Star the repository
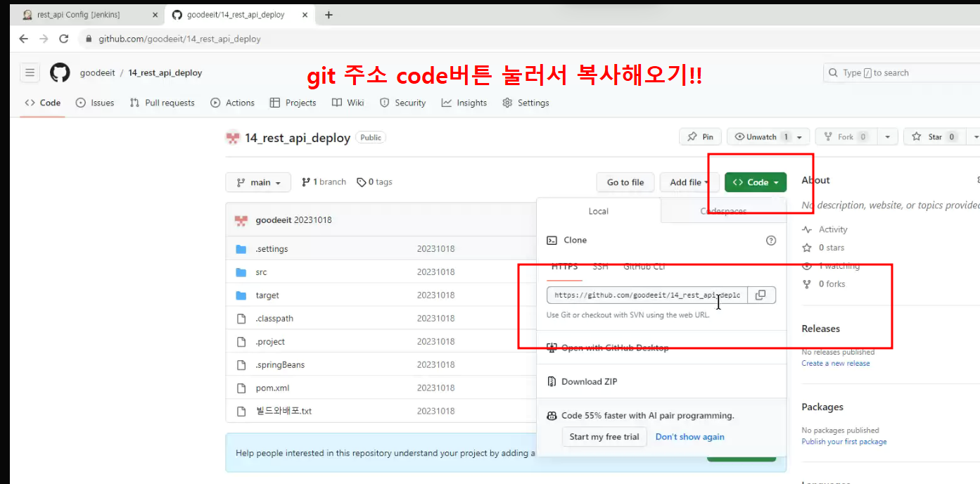The height and width of the screenshot is (484, 980). pyautogui.click(x=934, y=137)
